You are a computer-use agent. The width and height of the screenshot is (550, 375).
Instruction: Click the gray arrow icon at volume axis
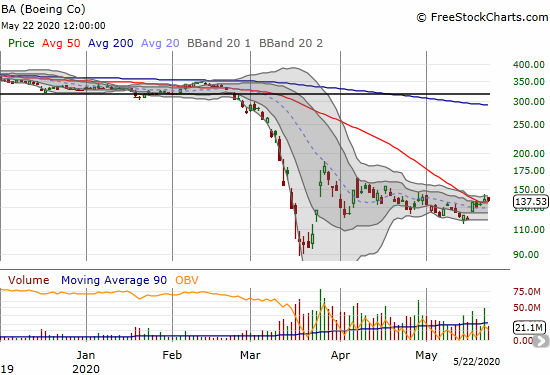541,341
